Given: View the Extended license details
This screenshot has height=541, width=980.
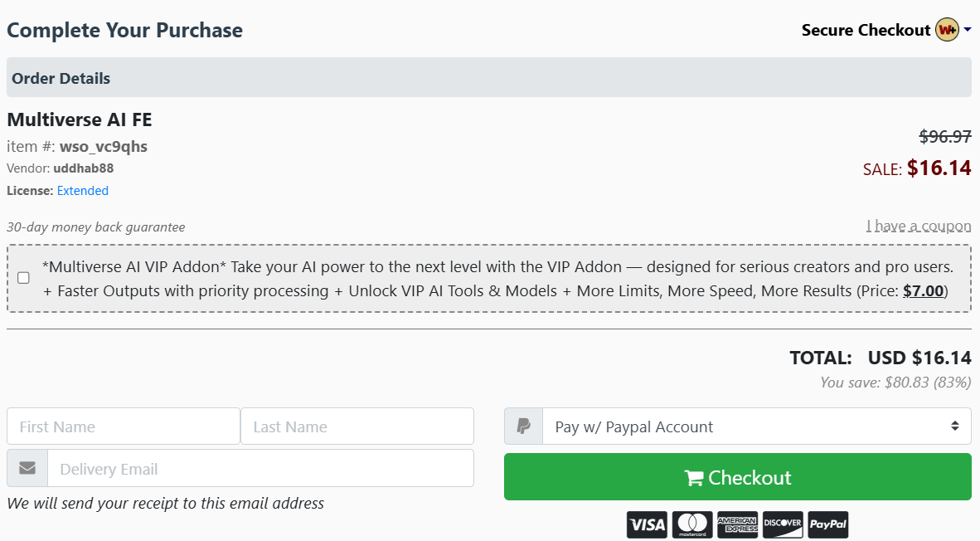Looking at the screenshot, I should point(82,190).
